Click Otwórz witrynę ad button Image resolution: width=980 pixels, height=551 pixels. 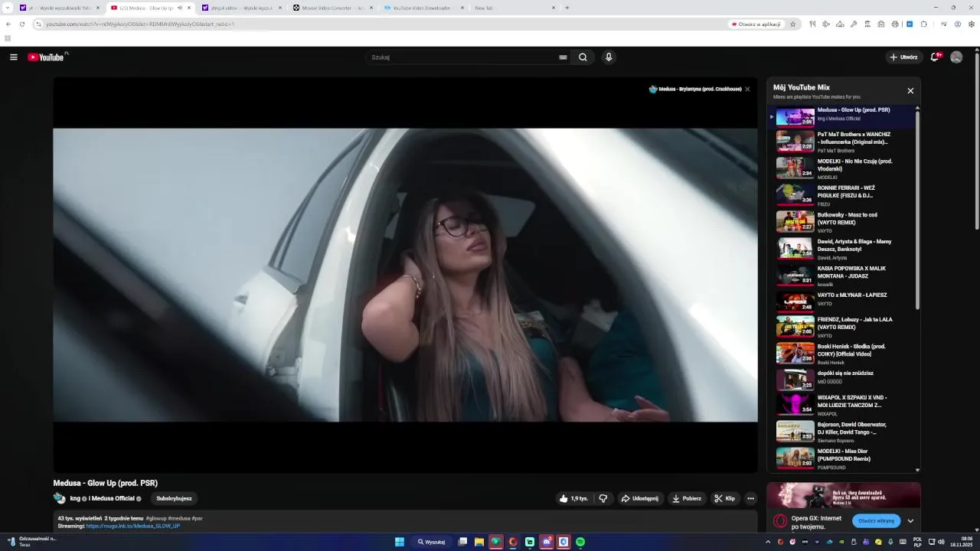click(877, 521)
